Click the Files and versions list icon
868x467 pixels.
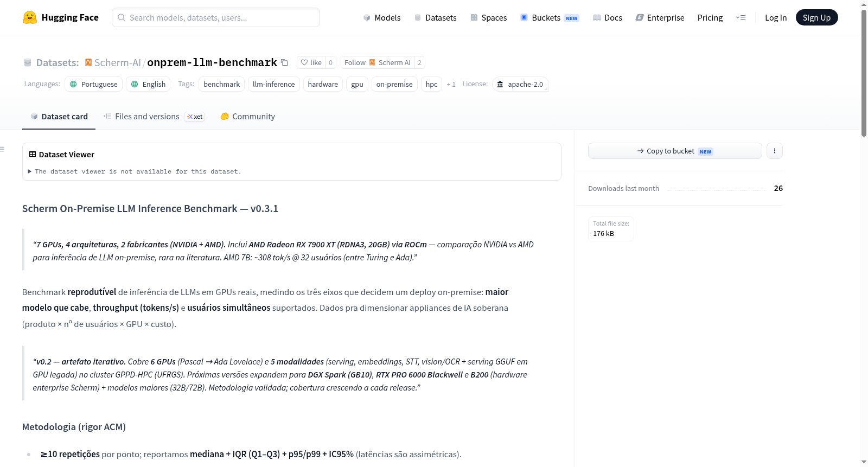pos(107,116)
